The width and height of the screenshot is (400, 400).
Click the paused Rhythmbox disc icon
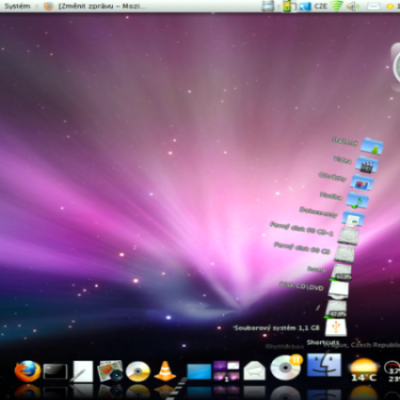coord(286,367)
